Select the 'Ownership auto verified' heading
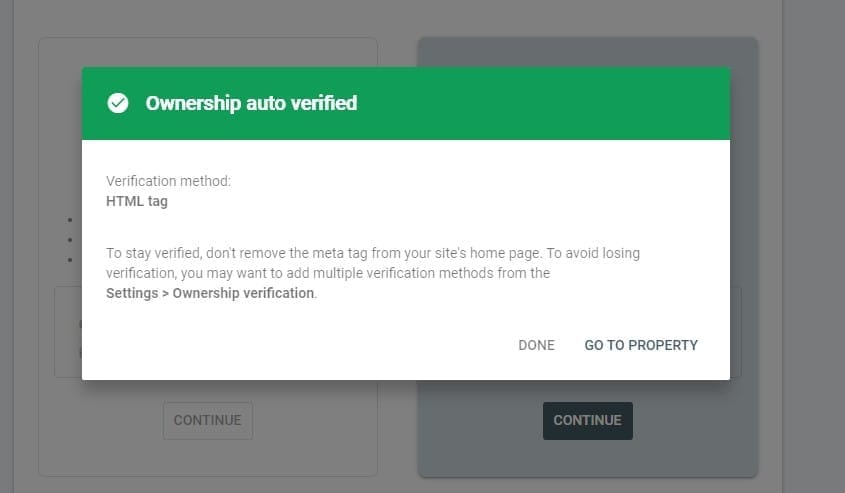This screenshot has height=493, width=845. click(251, 103)
